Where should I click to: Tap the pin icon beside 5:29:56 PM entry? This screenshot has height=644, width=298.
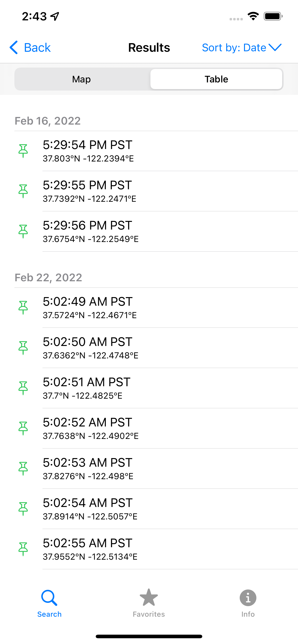click(23, 231)
